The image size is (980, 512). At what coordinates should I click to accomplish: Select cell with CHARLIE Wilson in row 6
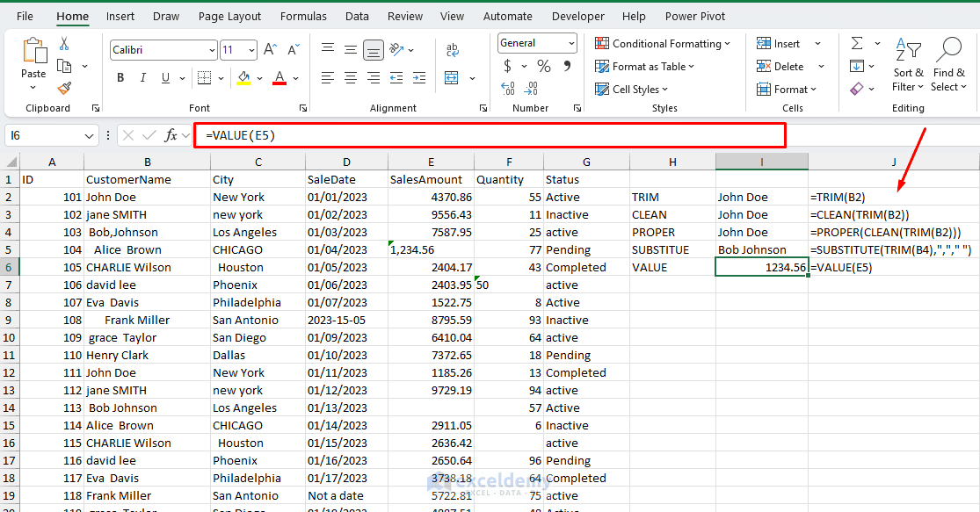click(147, 267)
